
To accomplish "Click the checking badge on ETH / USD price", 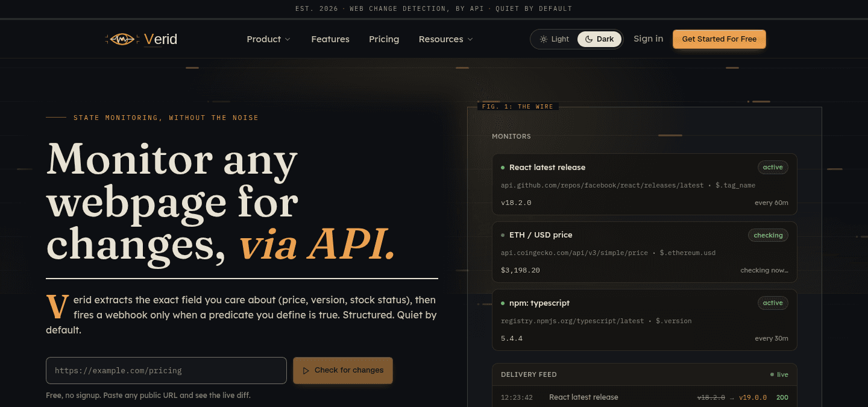I will pyautogui.click(x=768, y=235).
